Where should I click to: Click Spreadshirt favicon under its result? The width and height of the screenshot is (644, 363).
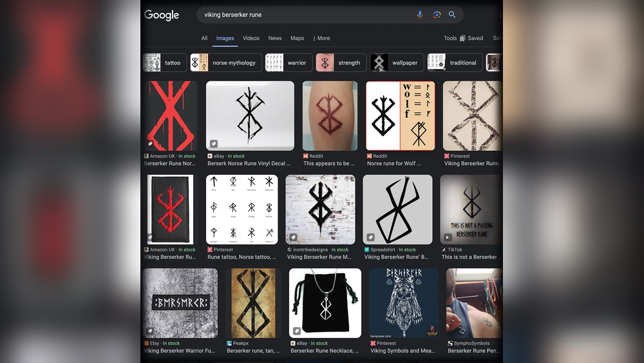pos(367,250)
